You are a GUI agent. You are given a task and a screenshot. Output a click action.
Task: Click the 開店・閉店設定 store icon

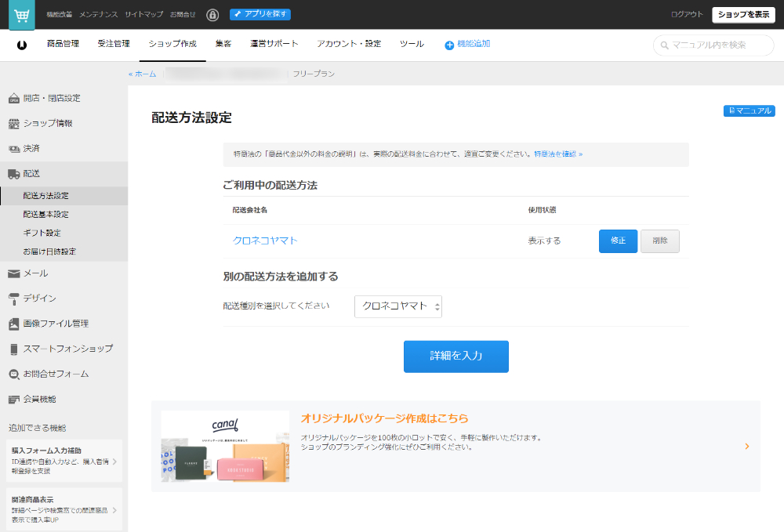coord(14,99)
